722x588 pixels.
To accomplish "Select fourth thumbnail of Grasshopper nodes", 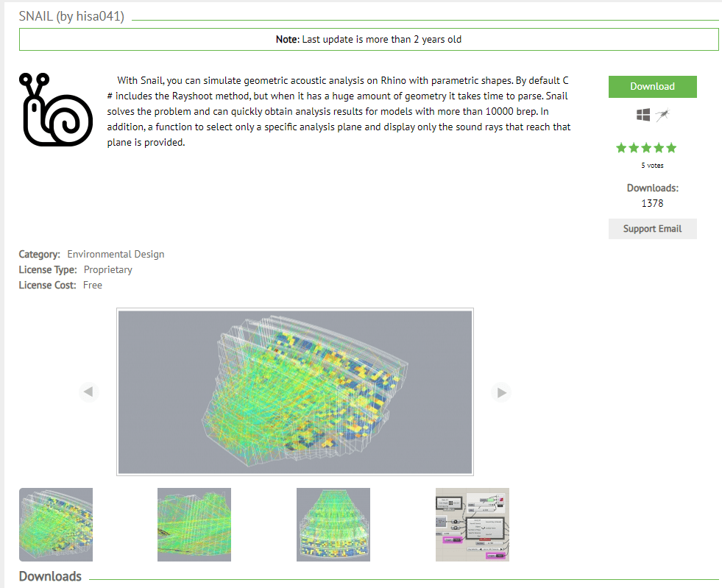I will point(472,525).
